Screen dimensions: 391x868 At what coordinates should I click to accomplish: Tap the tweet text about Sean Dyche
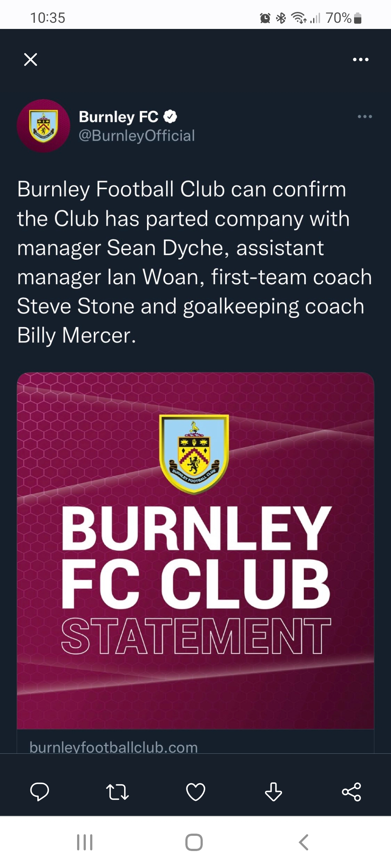click(194, 262)
